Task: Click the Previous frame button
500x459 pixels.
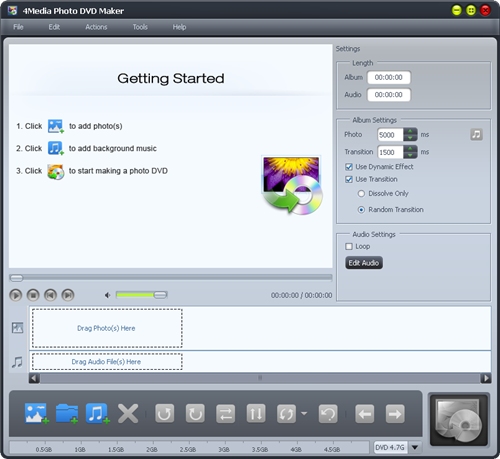Action: [50, 295]
